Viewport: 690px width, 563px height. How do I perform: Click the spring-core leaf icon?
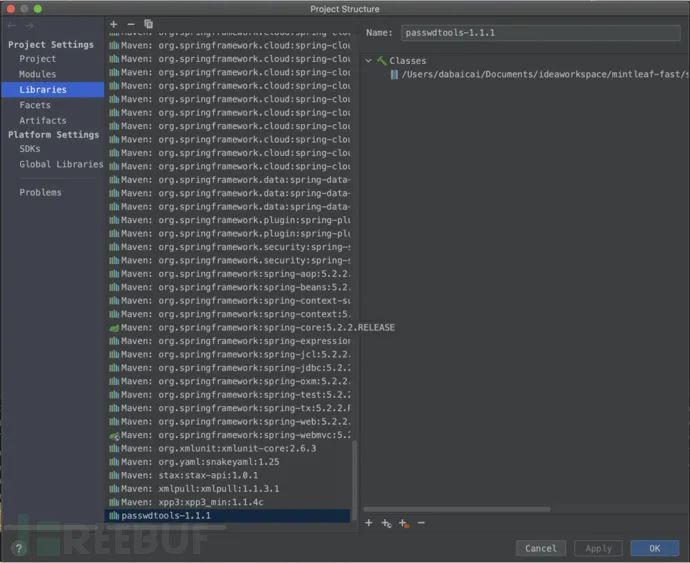(x=114, y=327)
